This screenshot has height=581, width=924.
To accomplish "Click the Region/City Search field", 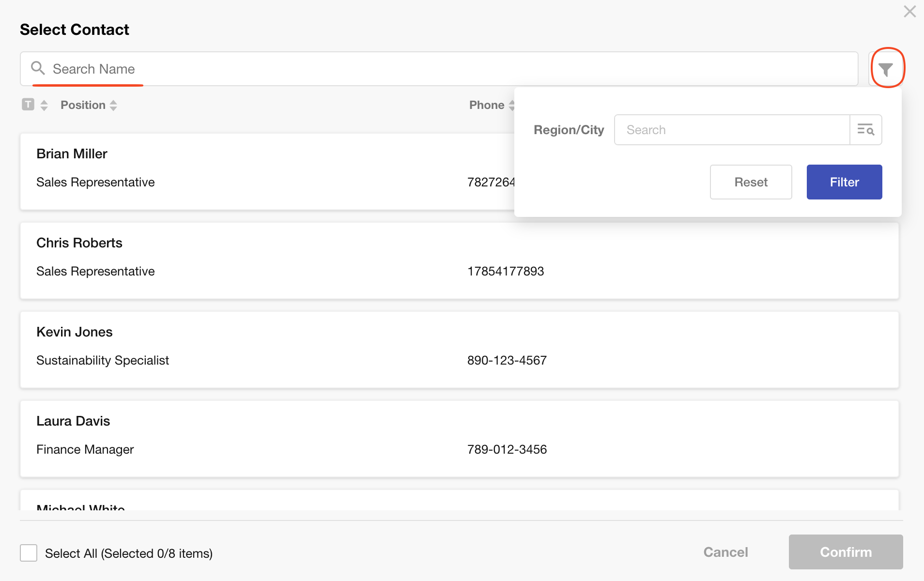I will [731, 130].
